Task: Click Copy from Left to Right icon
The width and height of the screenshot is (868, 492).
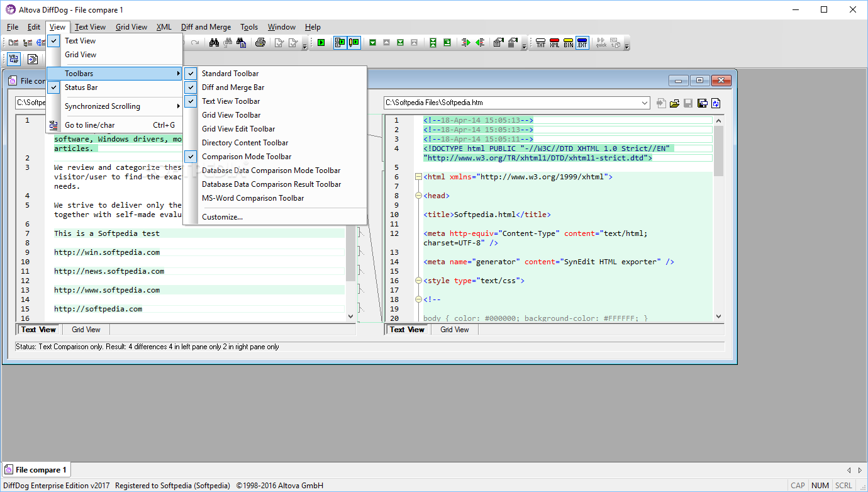Action: [x=465, y=43]
